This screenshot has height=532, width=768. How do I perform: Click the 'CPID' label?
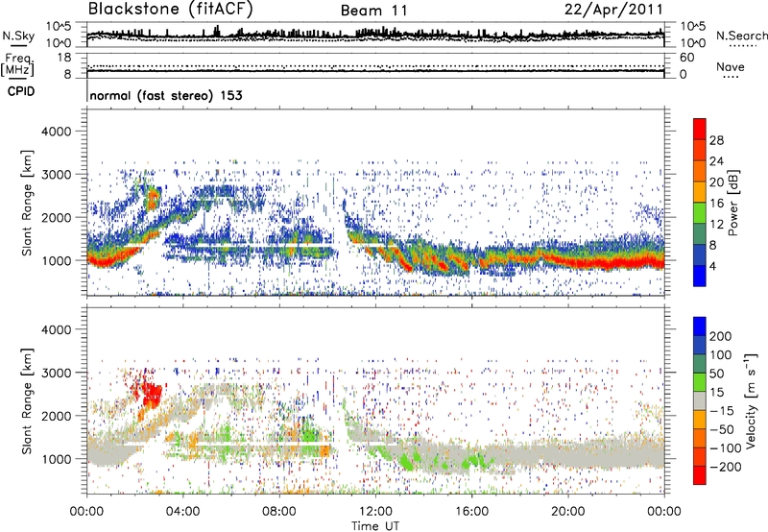(x=21, y=91)
